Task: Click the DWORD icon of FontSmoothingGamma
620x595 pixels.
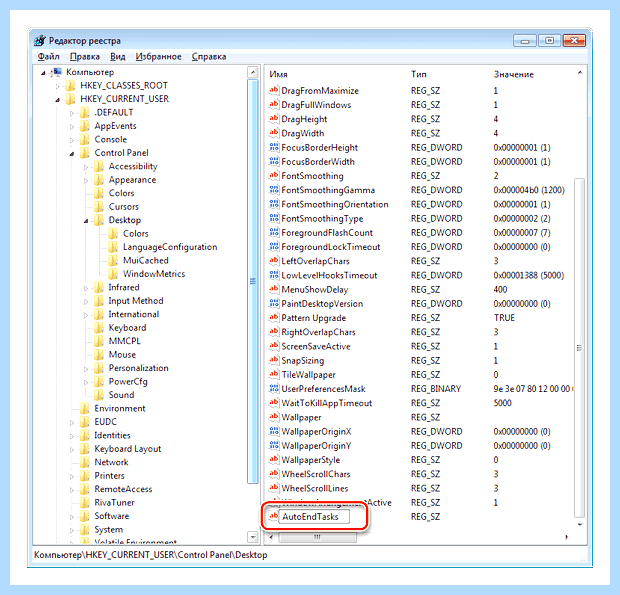Action: tap(274, 190)
